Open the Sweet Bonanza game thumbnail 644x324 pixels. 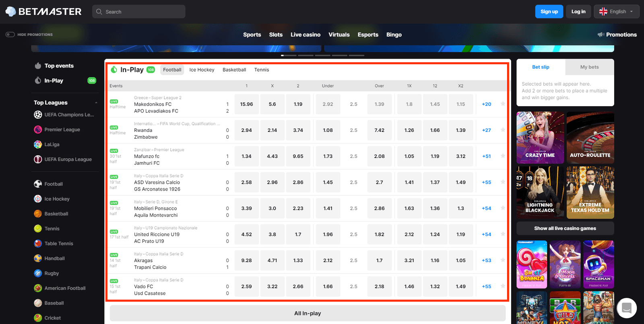[x=532, y=265]
